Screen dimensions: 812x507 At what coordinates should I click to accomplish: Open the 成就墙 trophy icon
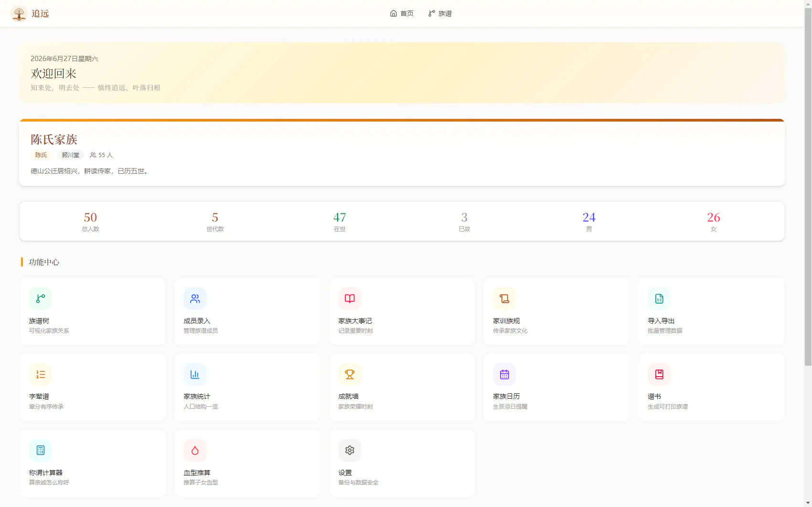pyautogui.click(x=350, y=374)
